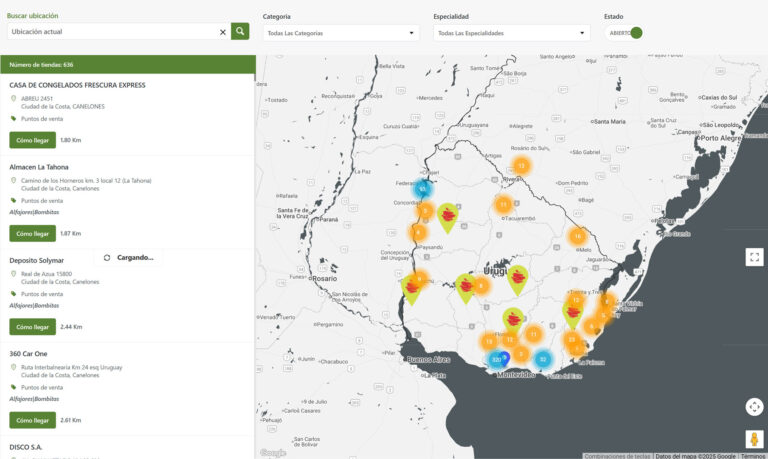Open the Todas Las Categorías dropdown
This screenshot has width=768, height=459.
341,33
